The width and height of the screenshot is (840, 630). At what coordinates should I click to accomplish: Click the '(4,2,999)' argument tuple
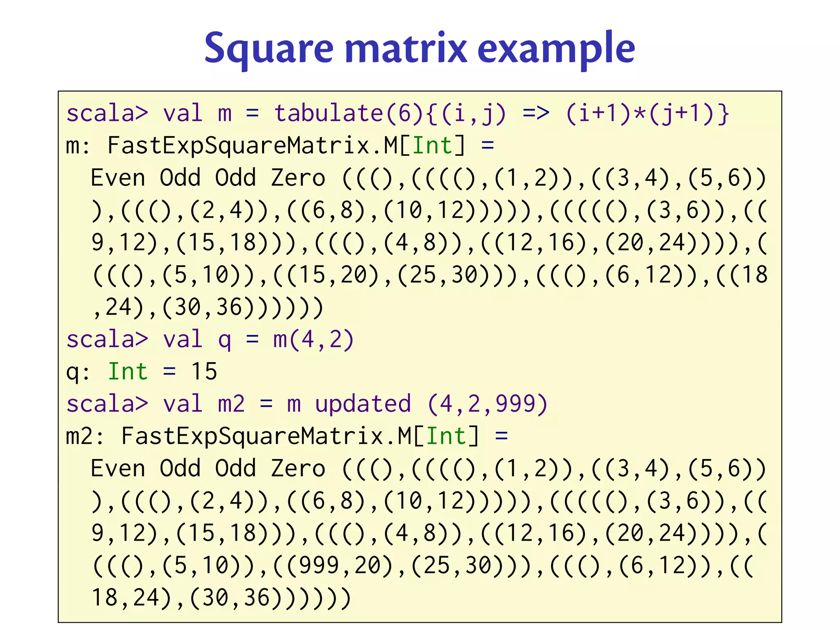[487, 404]
